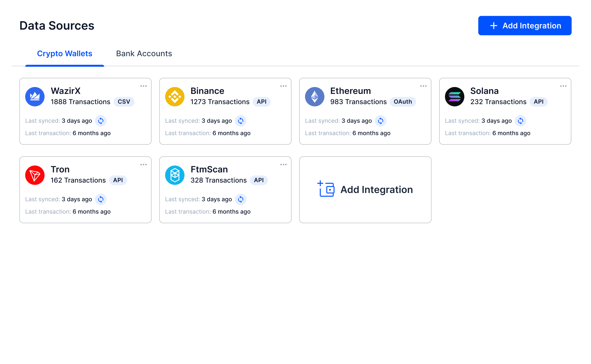Click the Data Sources page heading
Screen dimensions: 591x364
point(57,26)
